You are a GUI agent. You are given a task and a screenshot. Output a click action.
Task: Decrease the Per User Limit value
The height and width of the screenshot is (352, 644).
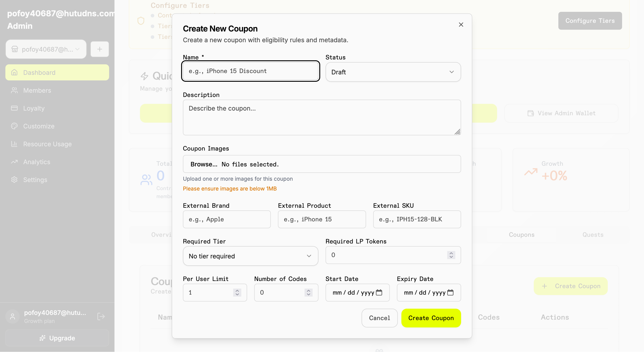pyautogui.click(x=237, y=295)
